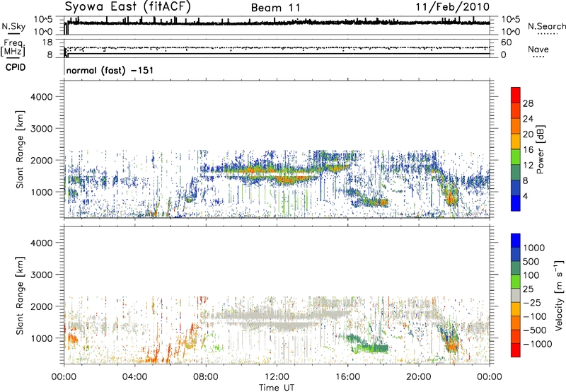Click the "N.Search" legend label
The width and height of the screenshot is (566, 392).
546,26
